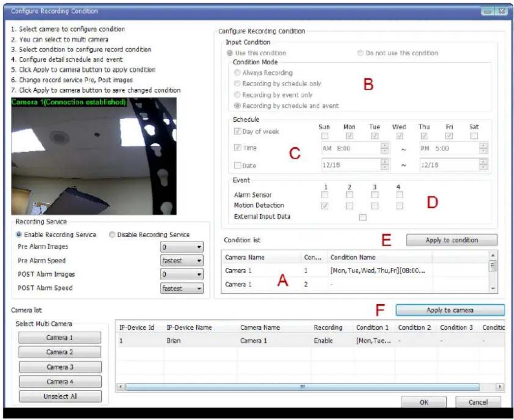Select Camera 3 in Select Multi Camera
The width and height of the screenshot is (514, 420).
click(60, 367)
